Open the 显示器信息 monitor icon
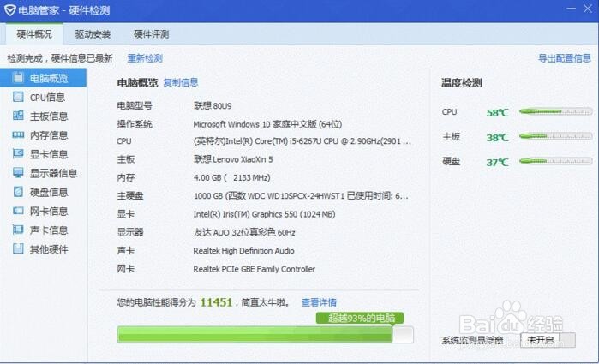 pyautogui.click(x=18, y=173)
